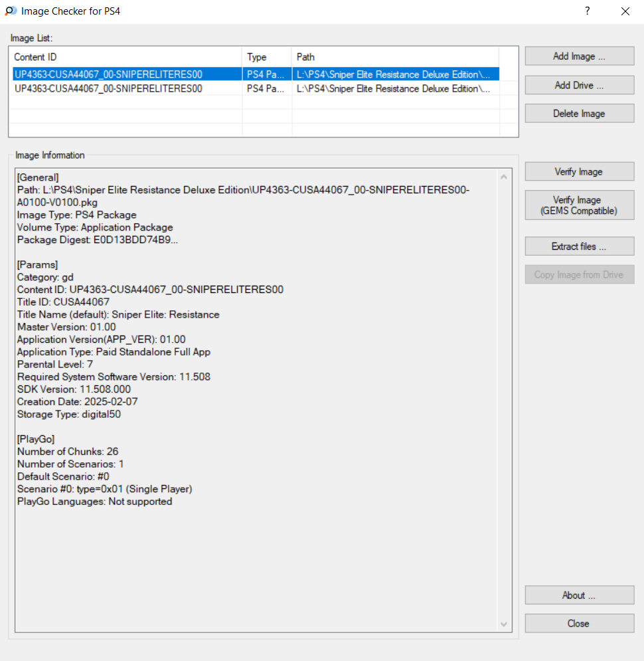Click the Type column header
This screenshot has height=661, width=644.
pyautogui.click(x=266, y=57)
